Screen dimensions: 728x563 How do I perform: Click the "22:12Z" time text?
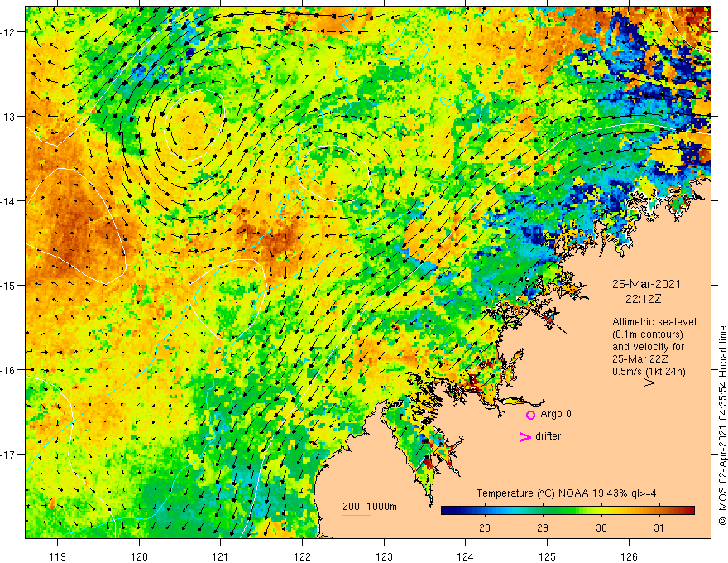pyautogui.click(x=643, y=299)
